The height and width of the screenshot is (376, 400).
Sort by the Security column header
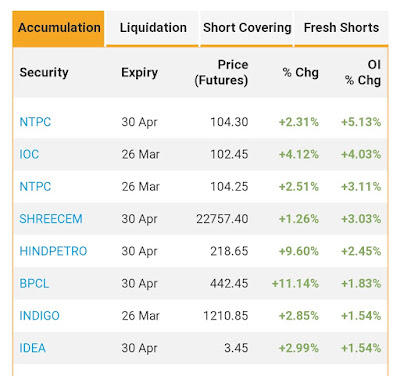click(x=44, y=72)
